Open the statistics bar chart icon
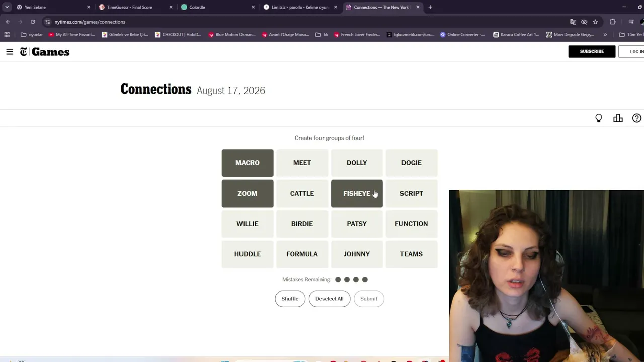This screenshot has width=644, height=362. (618, 118)
